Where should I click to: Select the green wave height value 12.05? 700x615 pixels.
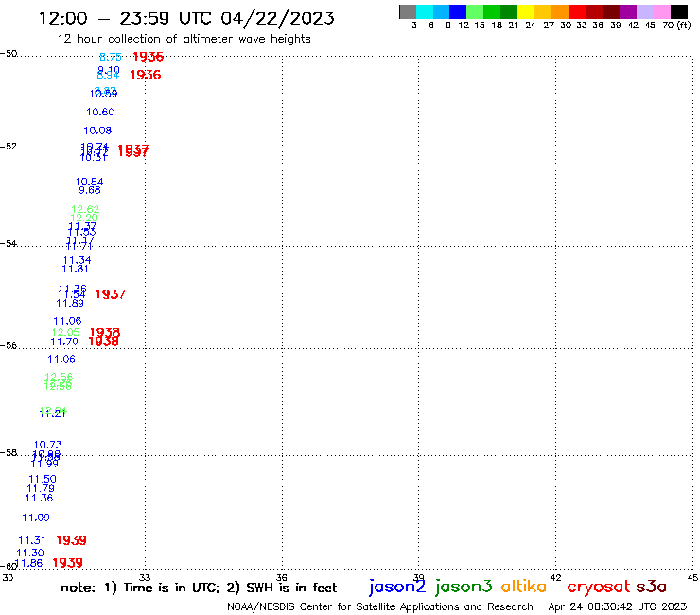[65, 333]
